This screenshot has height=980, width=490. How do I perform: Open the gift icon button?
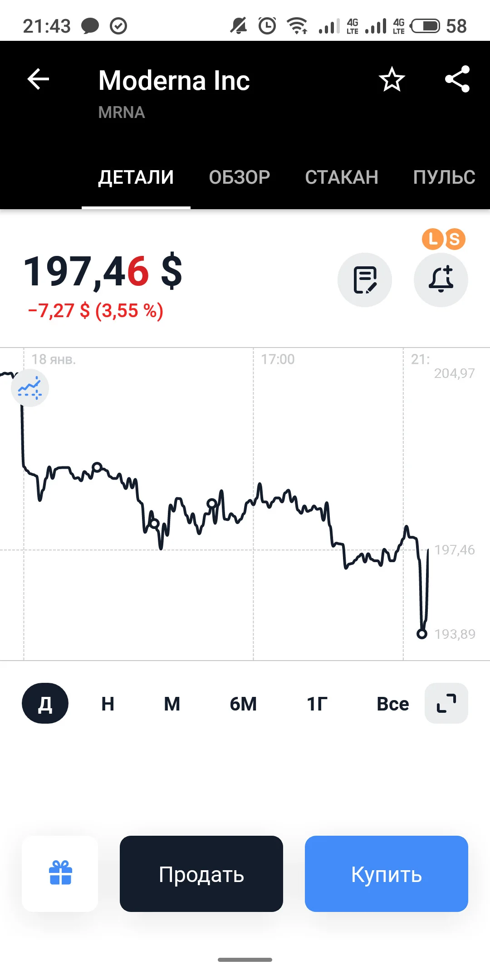tap(60, 873)
